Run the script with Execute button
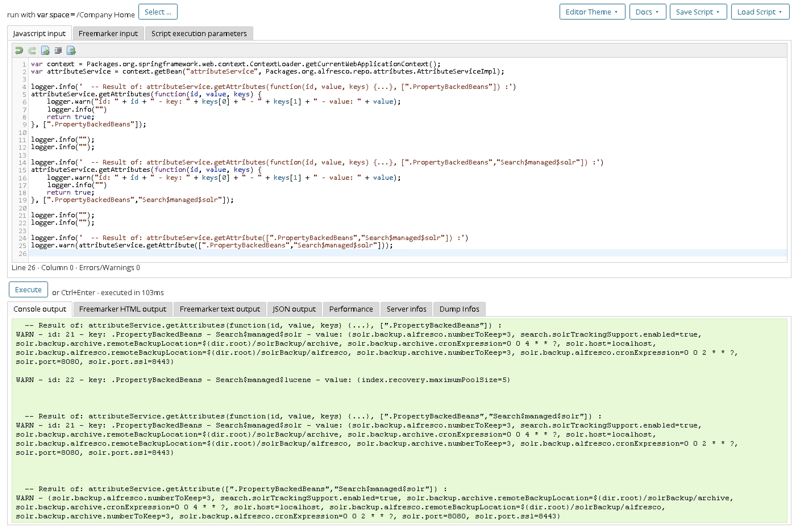This screenshot has height=532, width=798. pos(28,289)
